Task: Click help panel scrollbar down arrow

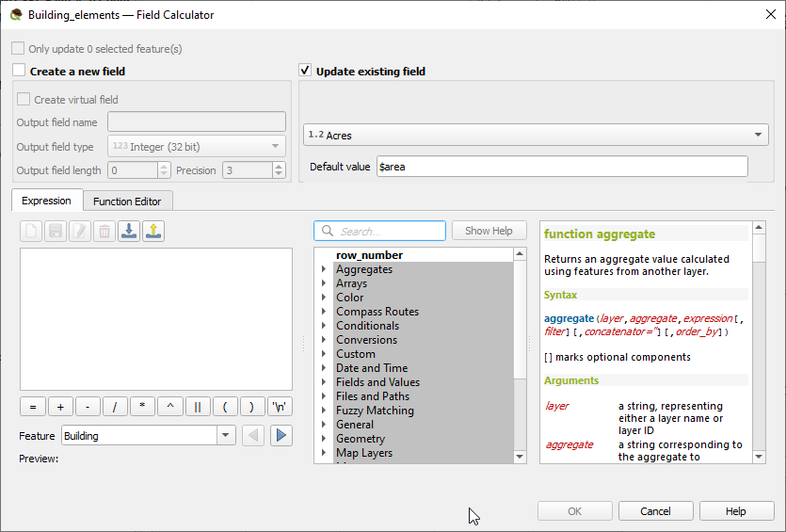Action: [759, 457]
